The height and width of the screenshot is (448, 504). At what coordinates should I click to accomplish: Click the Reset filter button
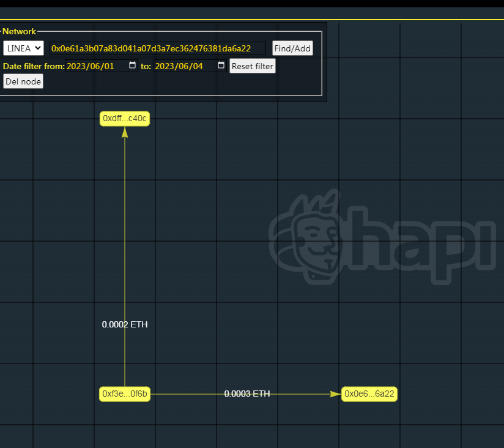tap(253, 66)
